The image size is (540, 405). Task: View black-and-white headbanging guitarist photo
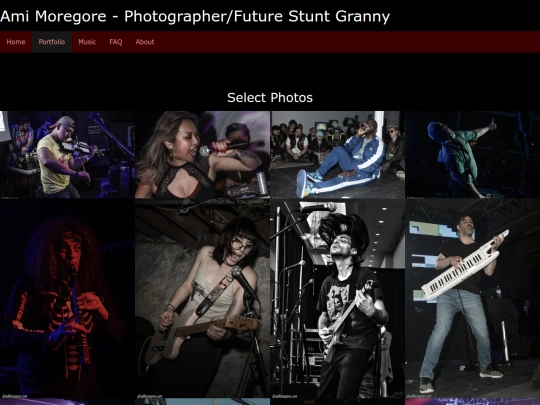click(x=338, y=299)
